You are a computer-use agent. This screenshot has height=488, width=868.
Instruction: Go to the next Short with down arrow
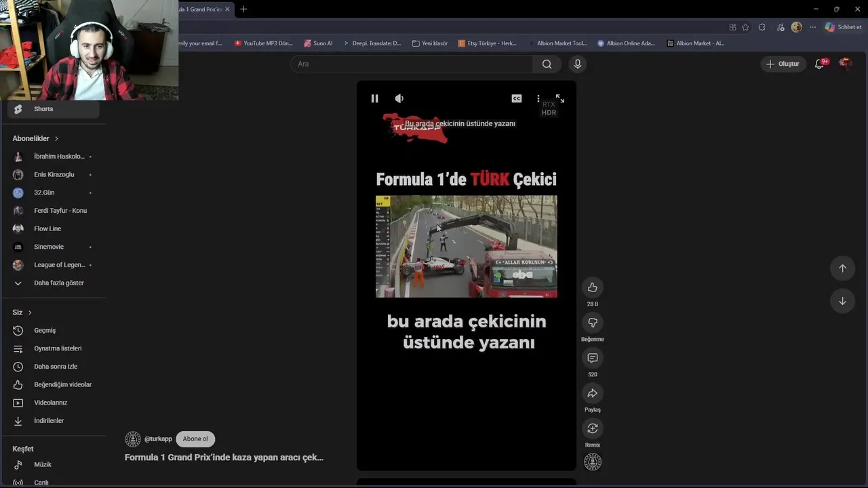click(842, 301)
